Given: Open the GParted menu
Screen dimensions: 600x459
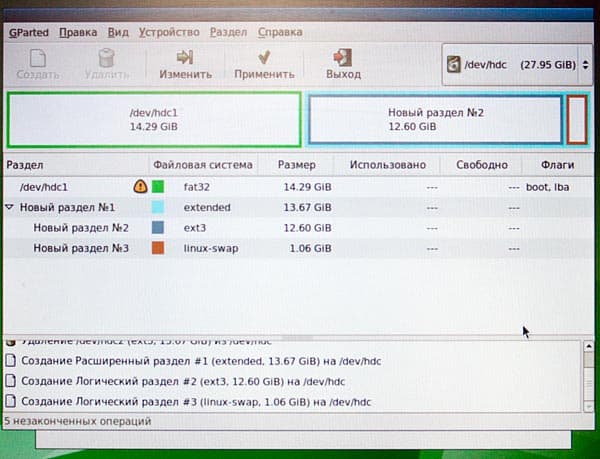Looking at the screenshot, I should [x=29, y=33].
